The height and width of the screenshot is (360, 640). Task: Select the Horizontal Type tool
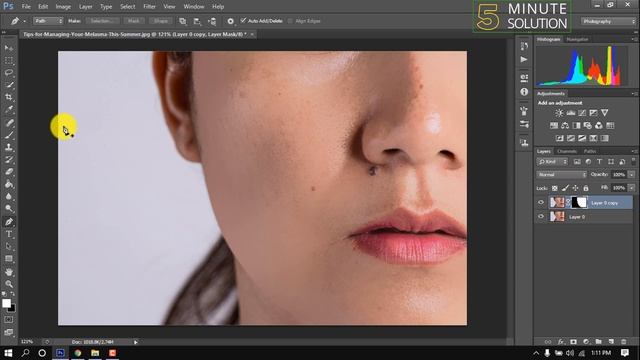[9, 234]
